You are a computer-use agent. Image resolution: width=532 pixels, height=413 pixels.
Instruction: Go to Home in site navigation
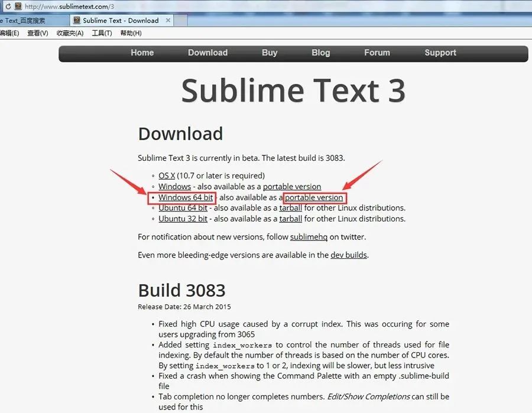pyautogui.click(x=142, y=53)
